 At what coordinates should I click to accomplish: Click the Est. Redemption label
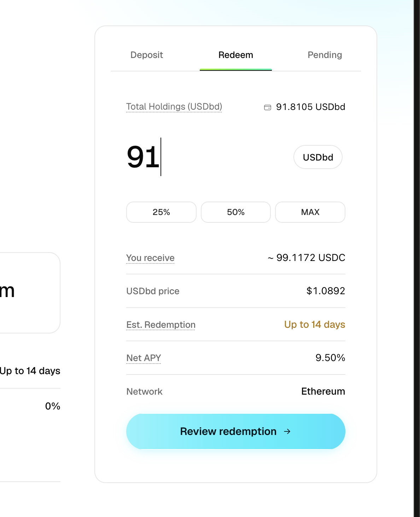tap(161, 325)
